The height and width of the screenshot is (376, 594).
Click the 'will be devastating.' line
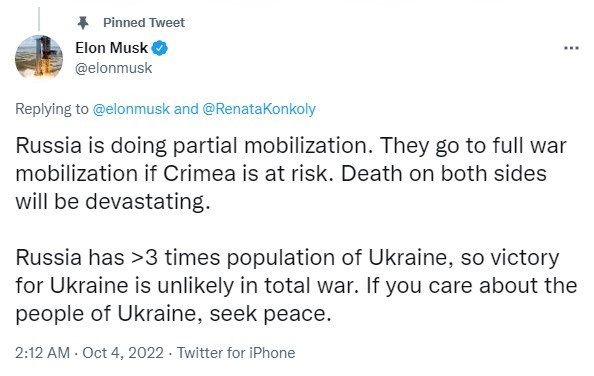pos(113,201)
